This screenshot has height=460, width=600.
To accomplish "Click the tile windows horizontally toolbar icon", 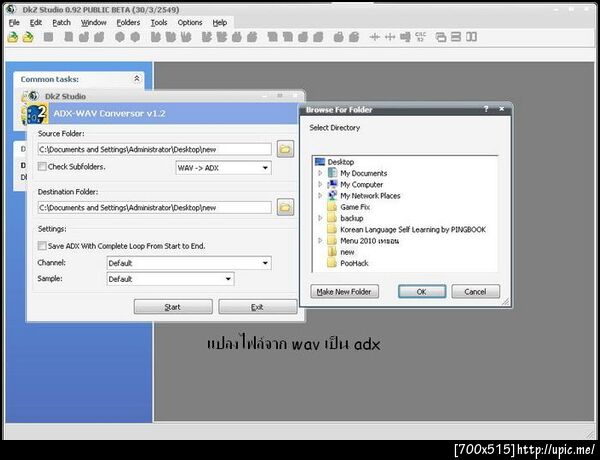I will coord(456,37).
